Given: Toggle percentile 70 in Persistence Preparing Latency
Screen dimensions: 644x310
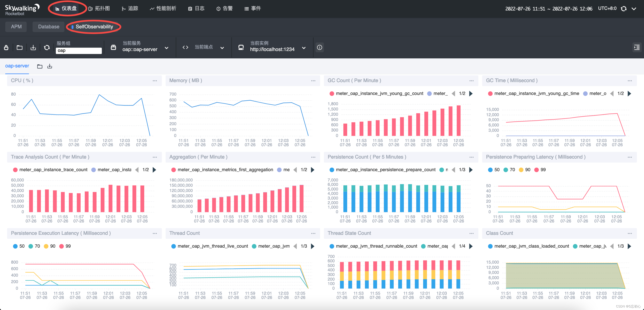Looking at the screenshot, I should [509, 170].
